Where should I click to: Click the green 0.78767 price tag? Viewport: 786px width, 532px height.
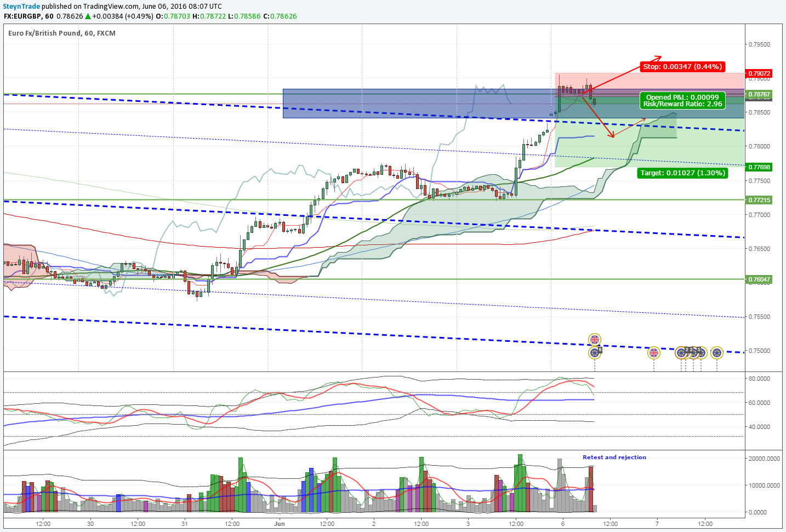759,94
